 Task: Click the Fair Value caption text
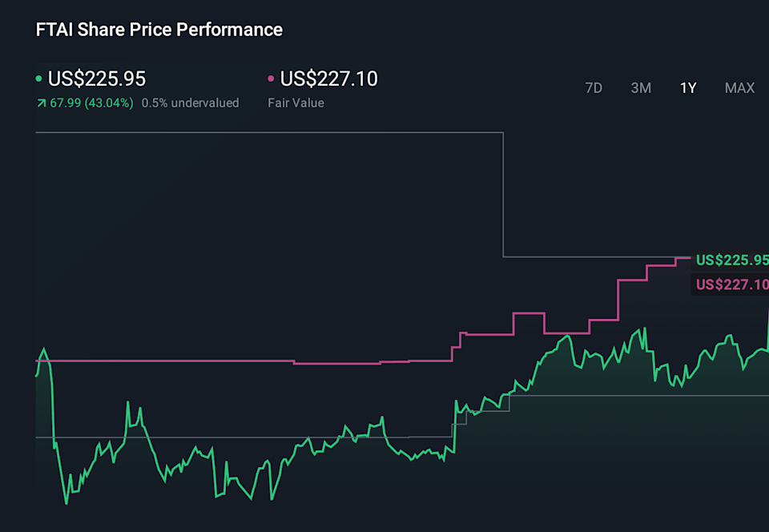point(296,103)
